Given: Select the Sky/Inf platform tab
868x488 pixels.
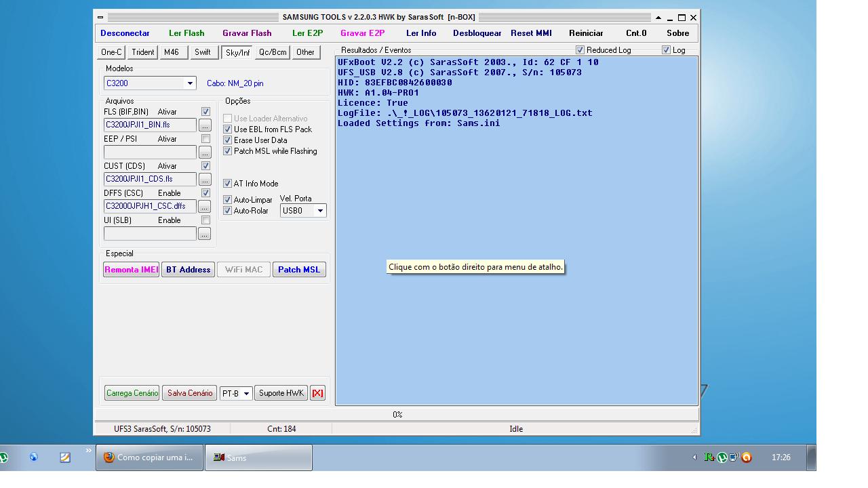Looking at the screenshot, I should 237,52.
